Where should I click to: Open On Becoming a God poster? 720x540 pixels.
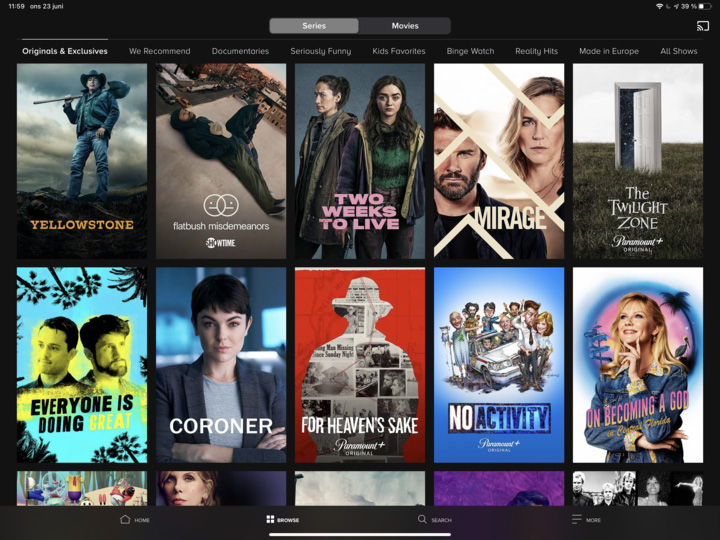pos(638,365)
